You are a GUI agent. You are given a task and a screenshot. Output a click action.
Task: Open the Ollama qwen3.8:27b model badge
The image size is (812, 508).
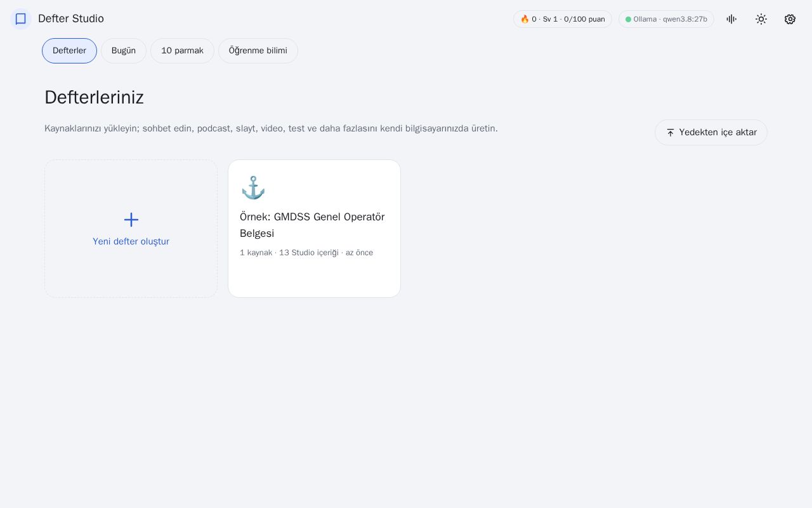point(666,19)
